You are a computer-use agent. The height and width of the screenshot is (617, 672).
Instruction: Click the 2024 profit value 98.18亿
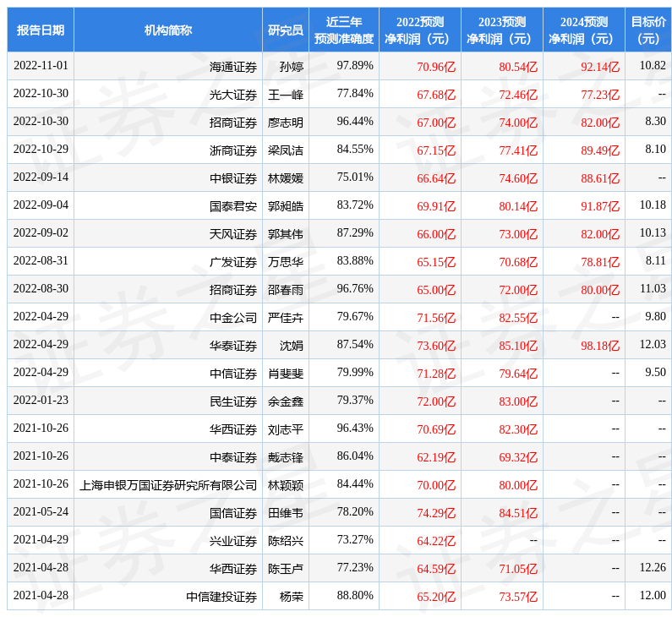(x=600, y=346)
